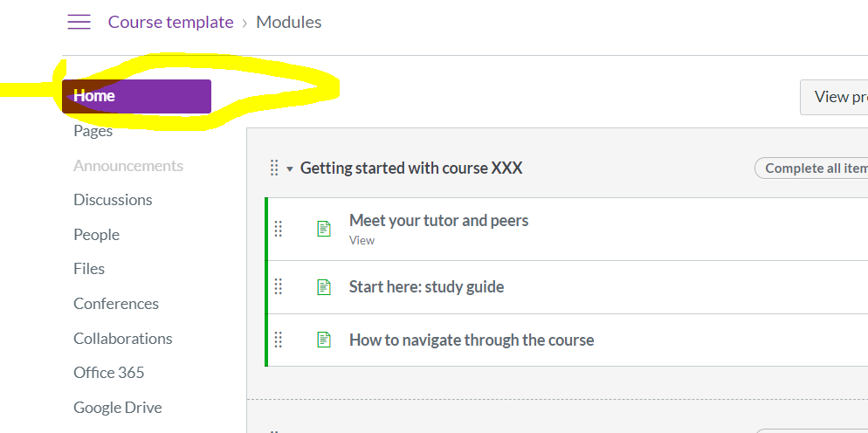Click drag handle beside Meet your tutor
868x433 pixels.
[x=279, y=229]
